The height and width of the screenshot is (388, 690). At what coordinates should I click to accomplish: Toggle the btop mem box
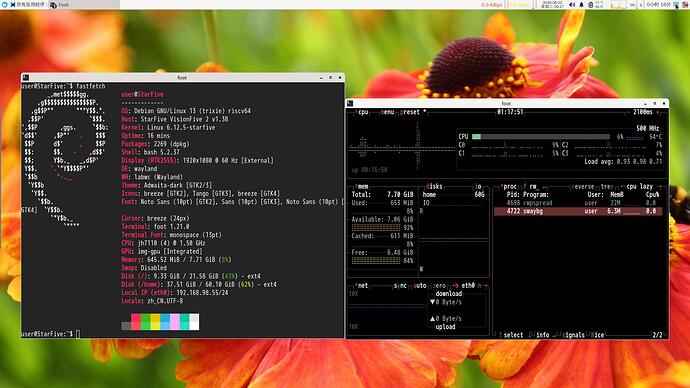362,187
